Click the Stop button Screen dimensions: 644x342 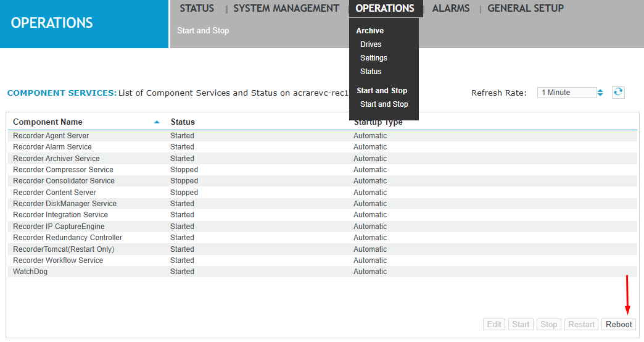tap(548, 325)
